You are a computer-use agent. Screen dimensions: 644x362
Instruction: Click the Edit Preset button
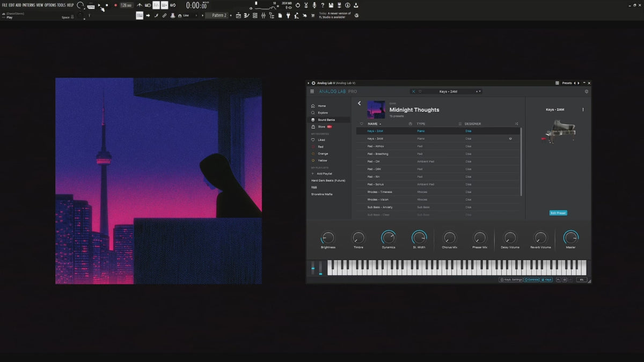(558, 213)
